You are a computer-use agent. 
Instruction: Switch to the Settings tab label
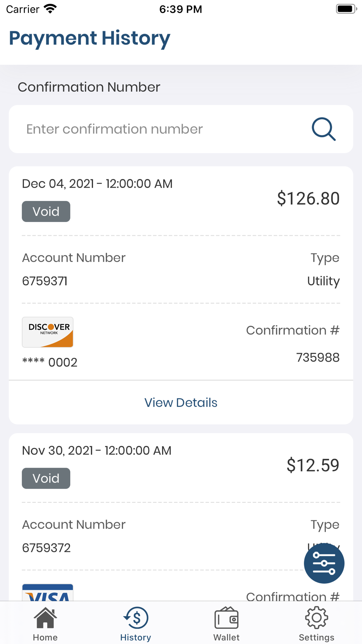(316, 637)
